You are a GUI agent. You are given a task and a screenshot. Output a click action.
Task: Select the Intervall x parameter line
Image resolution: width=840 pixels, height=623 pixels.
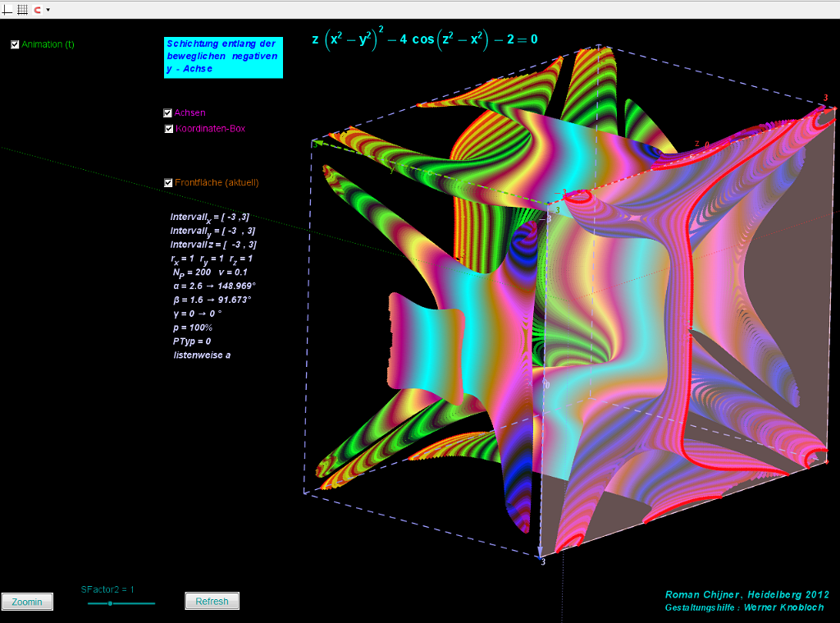210,217
